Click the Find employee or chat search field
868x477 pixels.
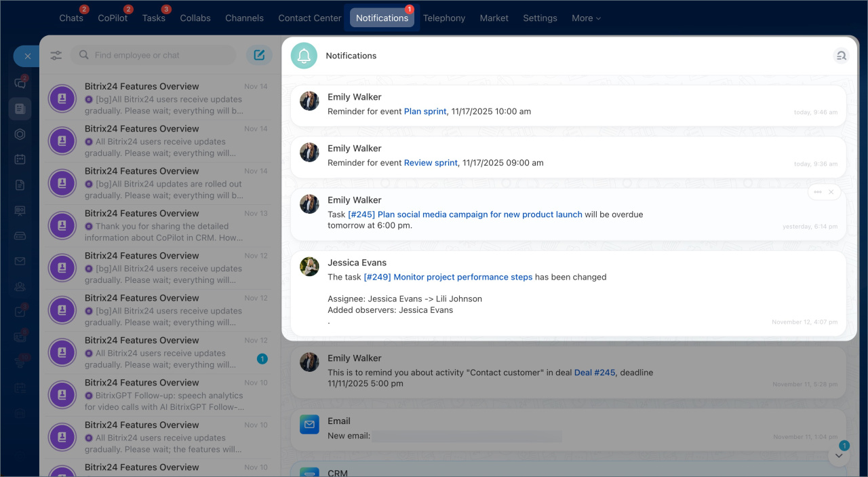[156, 55]
